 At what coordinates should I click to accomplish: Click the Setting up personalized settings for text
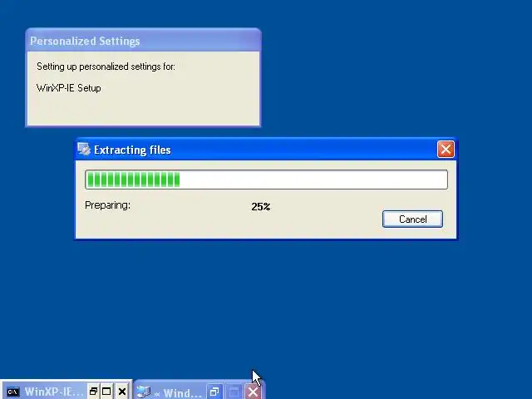[x=106, y=66]
